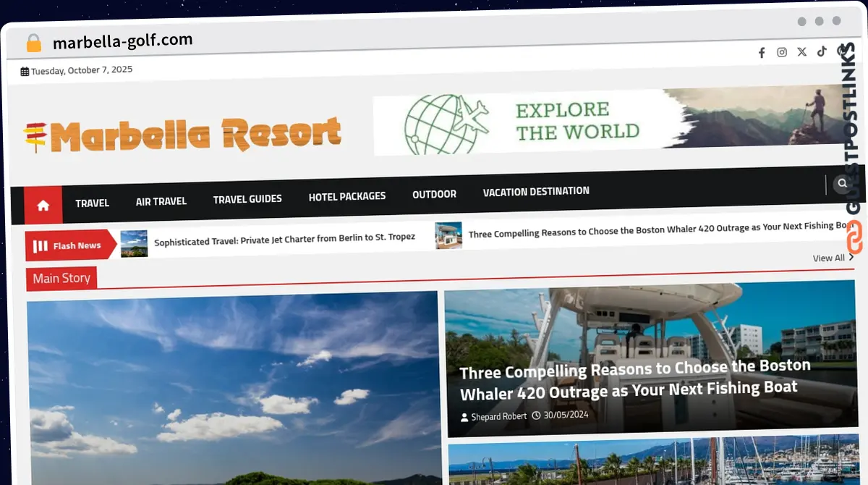Open the TikTok social icon
The height and width of the screenshot is (485, 868).
coord(822,51)
